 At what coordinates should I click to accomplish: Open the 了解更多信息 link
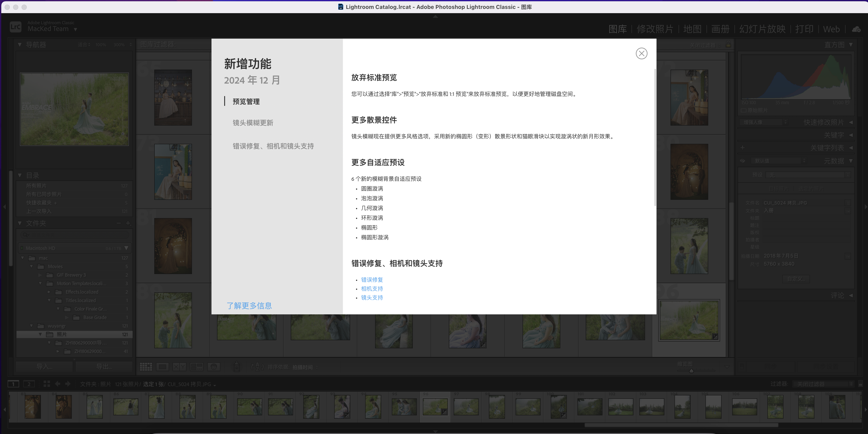pos(249,305)
